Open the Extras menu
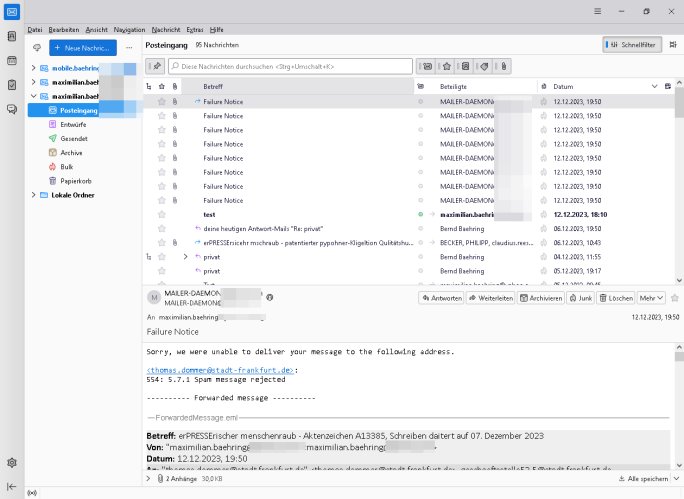The width and height of the screenshot is (684, 499). point(195,30)
